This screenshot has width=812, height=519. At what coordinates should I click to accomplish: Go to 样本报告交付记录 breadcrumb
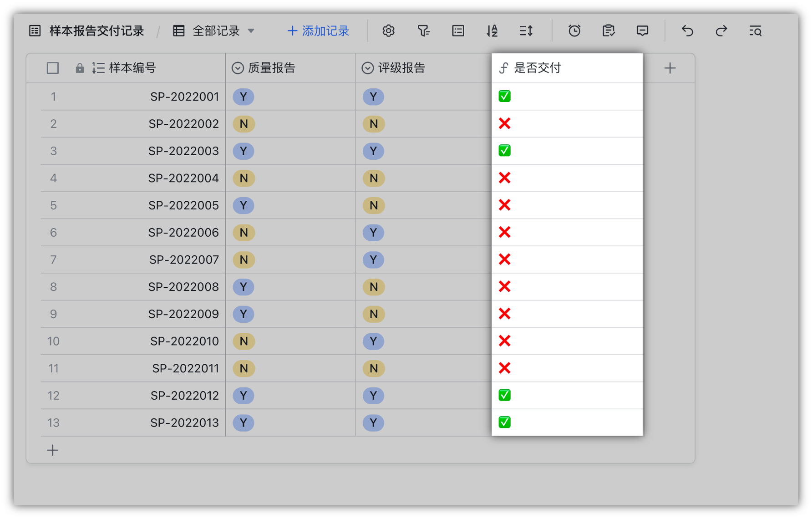click(96, 31)
